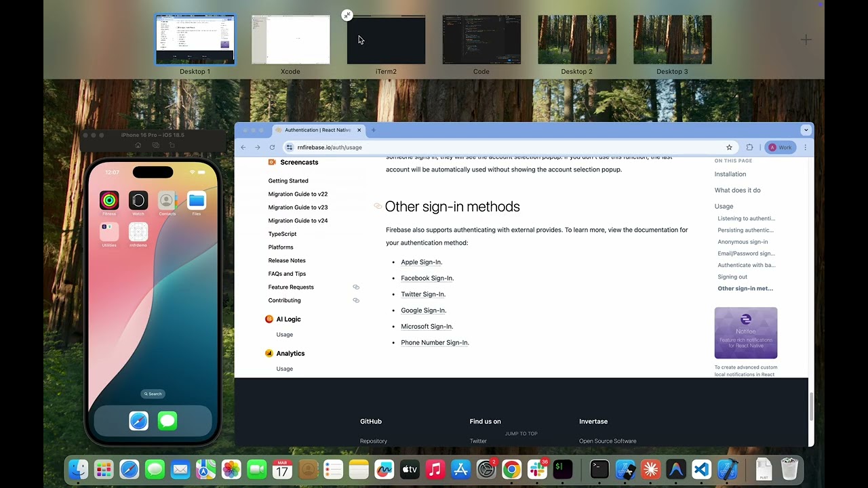Jump to Signing out in page outline
Viewport: 868px width, 488px height.
pyautogui.click(x=732, y=277)
